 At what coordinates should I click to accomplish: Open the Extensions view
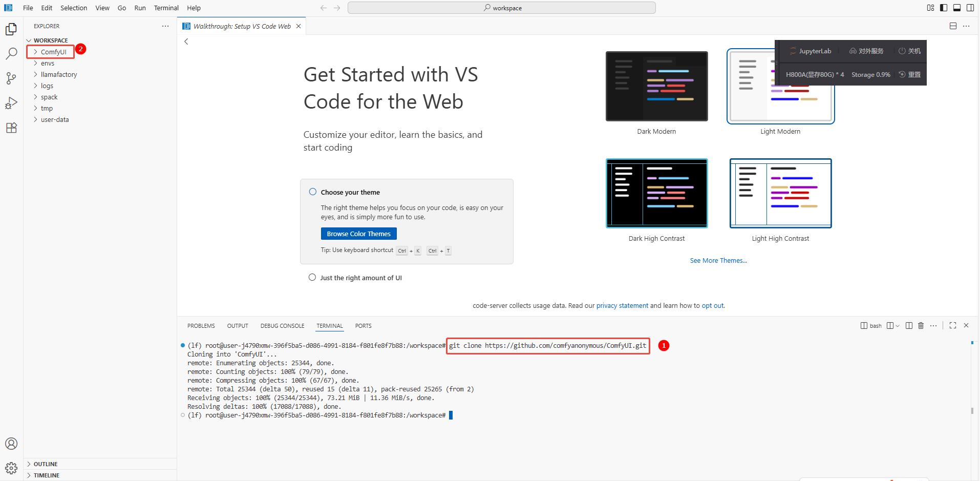click(11, 128)
